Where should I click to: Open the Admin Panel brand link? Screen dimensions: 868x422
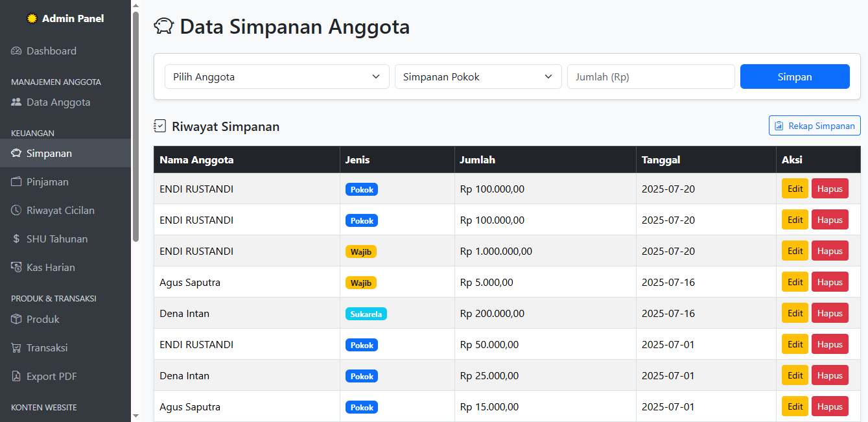pyautogui.click(x=65, y=19)
